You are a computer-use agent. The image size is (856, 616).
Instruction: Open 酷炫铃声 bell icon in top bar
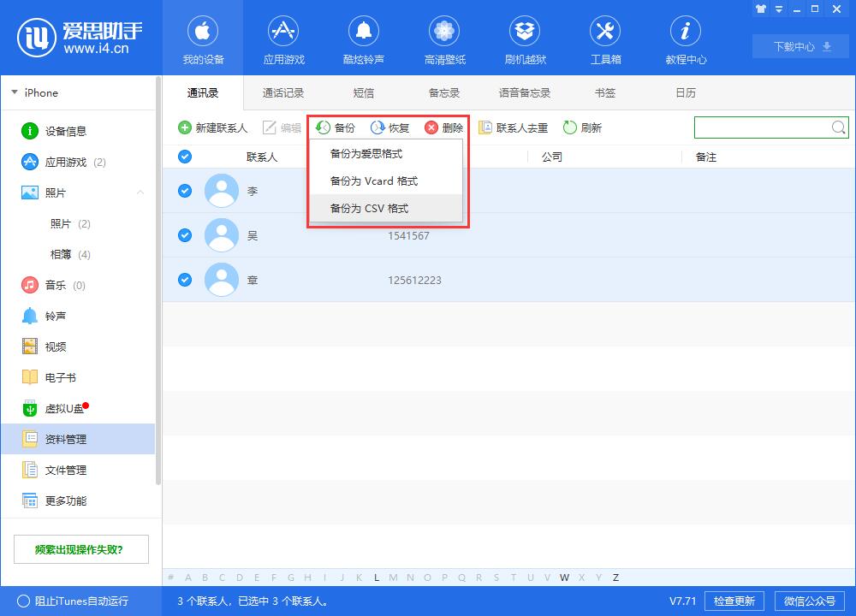pyautogui.click(x=363, y=33)
